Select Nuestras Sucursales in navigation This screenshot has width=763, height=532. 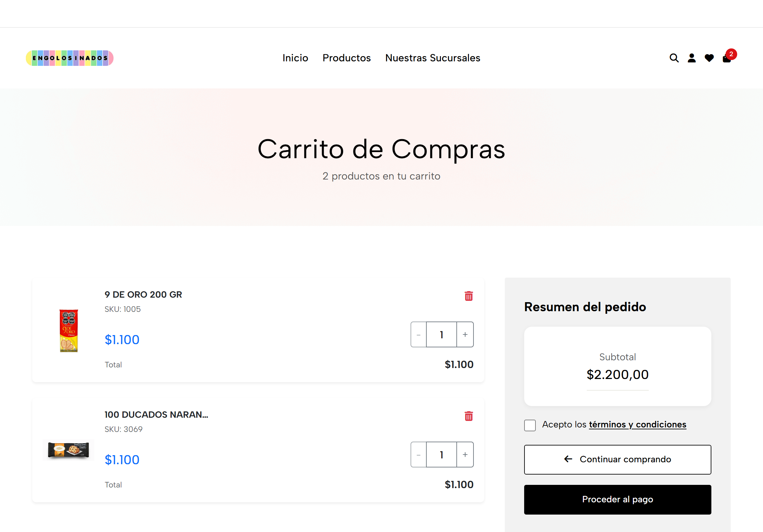tap(433, 58)
